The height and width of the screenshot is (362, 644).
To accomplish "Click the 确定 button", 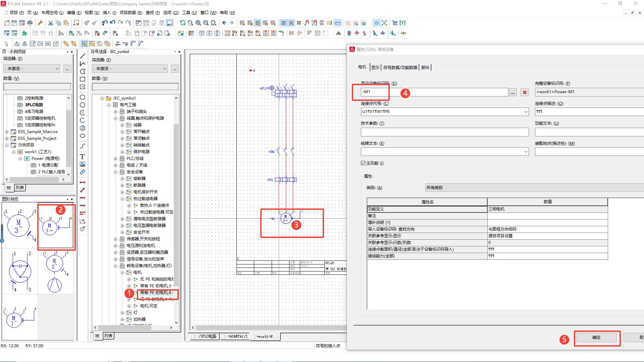I will [596, 338].
